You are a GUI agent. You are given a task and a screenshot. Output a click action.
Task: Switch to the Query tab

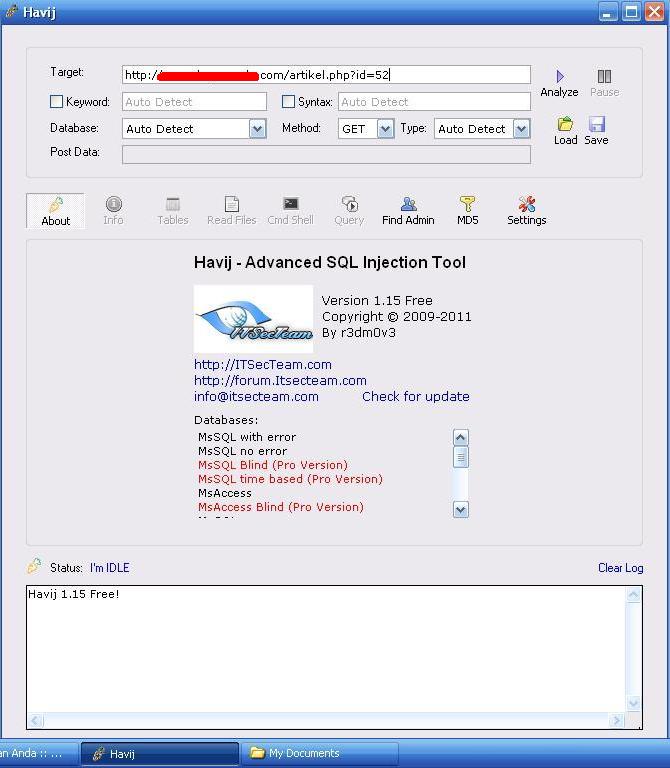[349, 211]
